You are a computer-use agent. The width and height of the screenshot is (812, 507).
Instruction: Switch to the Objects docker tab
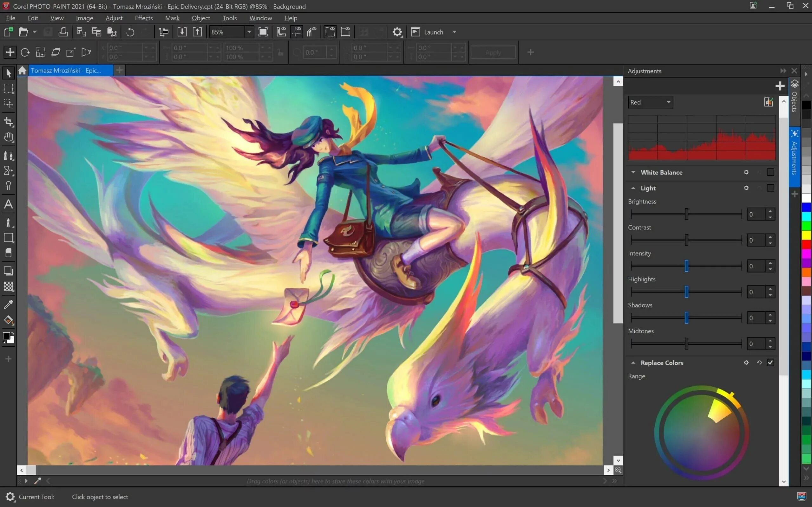point(794,97)
